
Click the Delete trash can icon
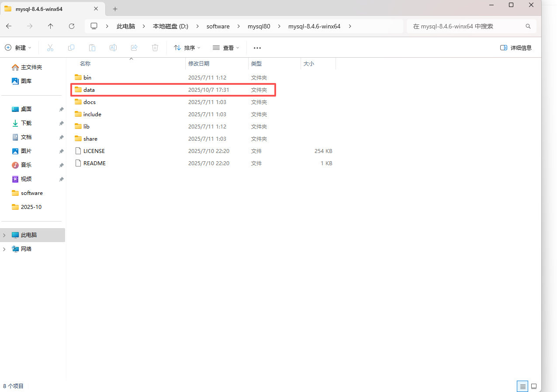[155, 48]
